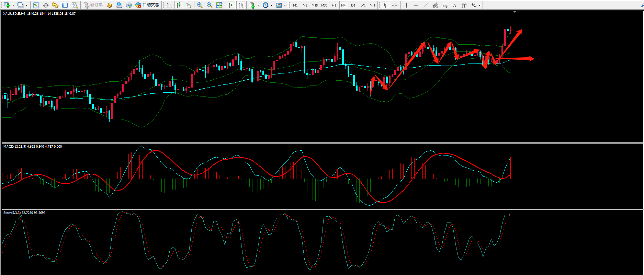The image size is (644, 275).
Task: Click the zoom out magnifier icon
Action: tap(209, 5)
